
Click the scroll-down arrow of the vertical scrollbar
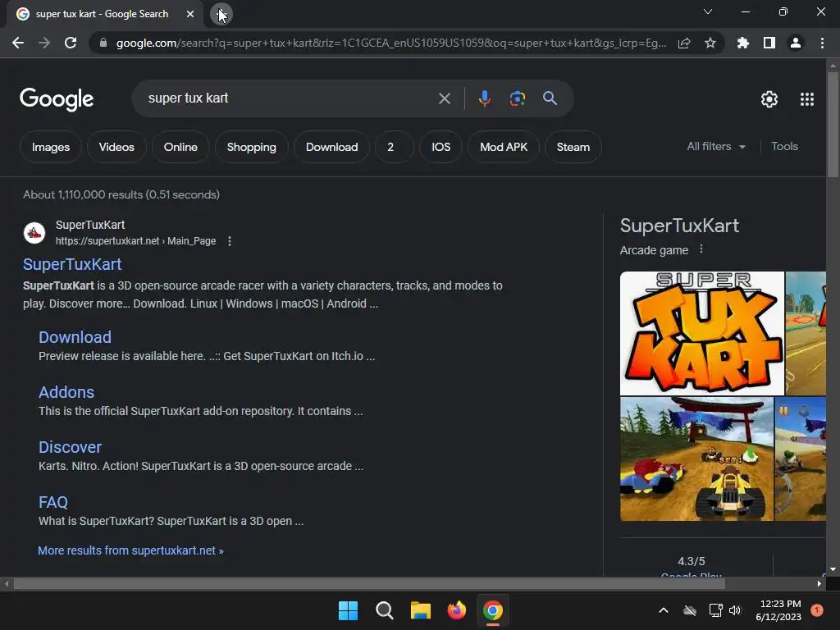(x=833, y=569)
